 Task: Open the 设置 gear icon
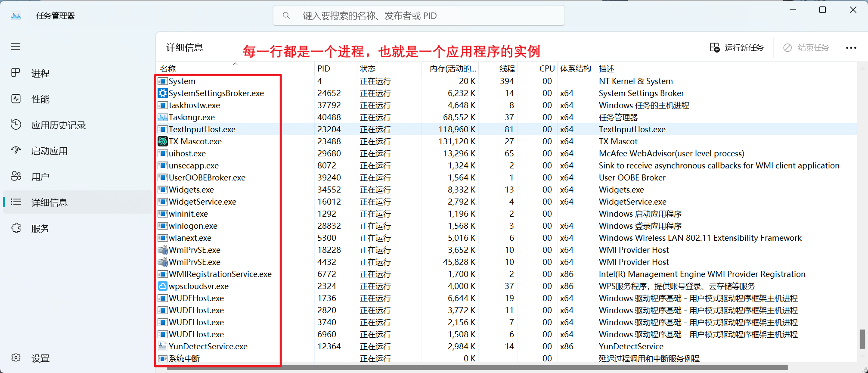16,357
